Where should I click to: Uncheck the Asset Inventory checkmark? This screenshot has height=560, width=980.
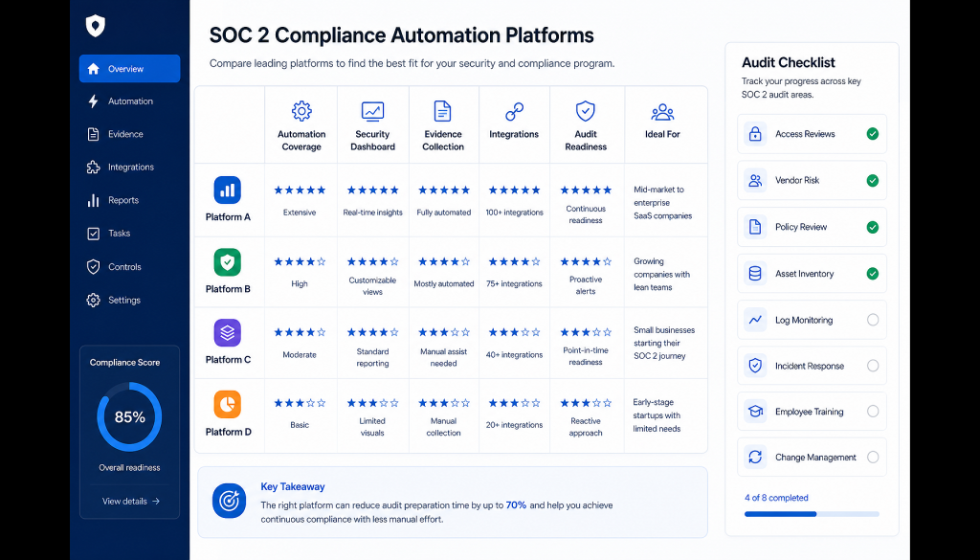pos(873,274)
